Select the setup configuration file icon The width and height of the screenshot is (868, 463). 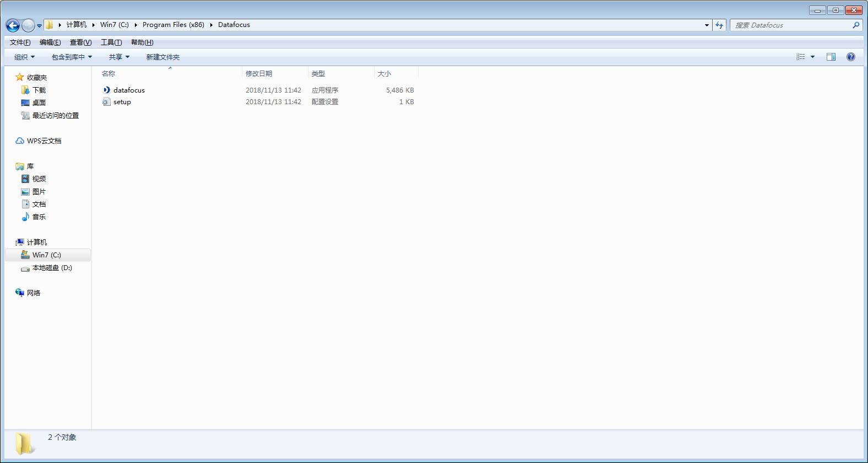[106, 102]
